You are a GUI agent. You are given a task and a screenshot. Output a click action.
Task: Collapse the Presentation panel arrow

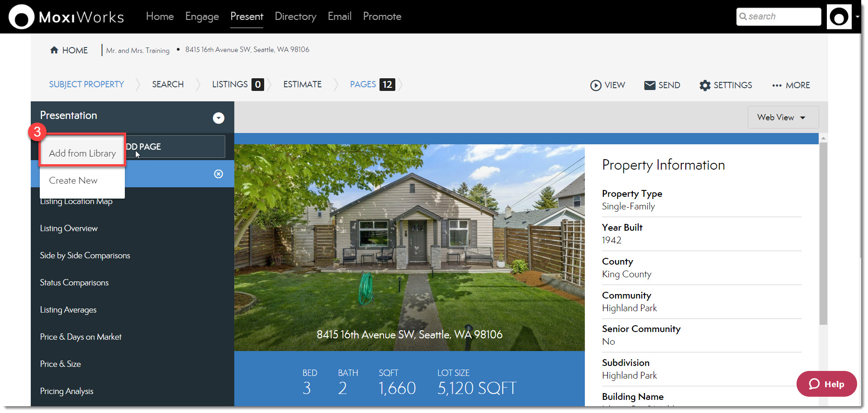[x=218, y=118]
